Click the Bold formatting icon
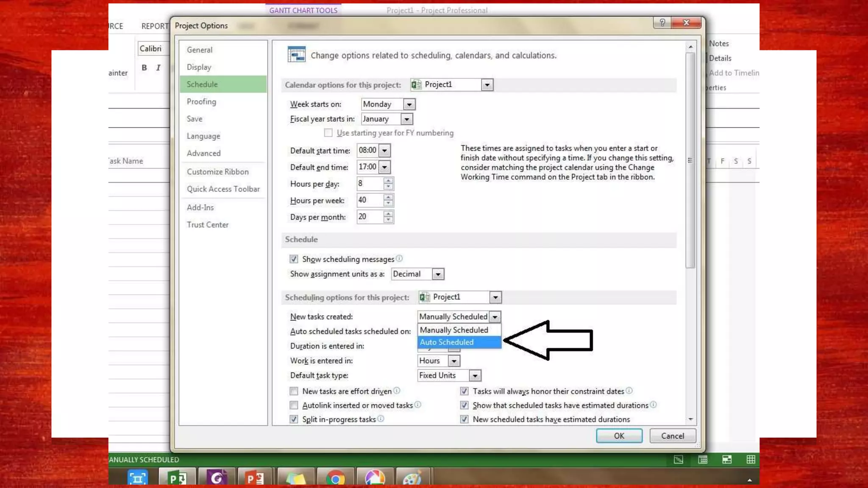The height and width of the screenshot is (488, 868). [144, 67]
